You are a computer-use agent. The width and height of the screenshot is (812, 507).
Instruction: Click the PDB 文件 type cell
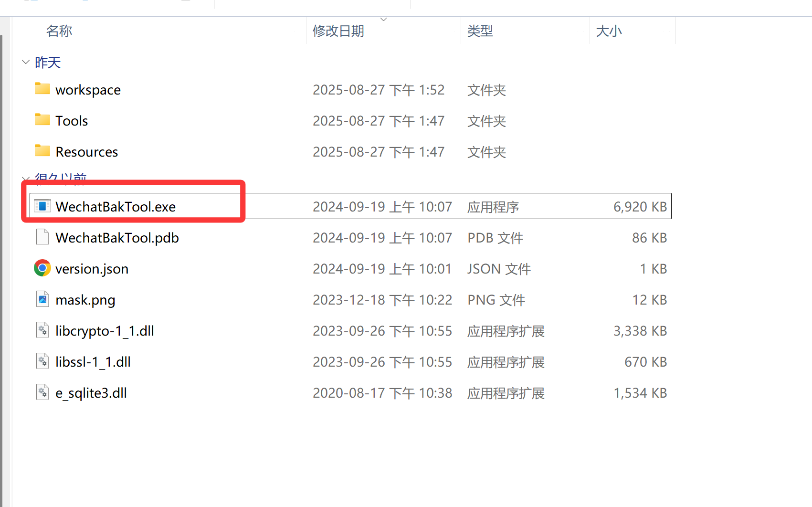[x=496, y=238]
